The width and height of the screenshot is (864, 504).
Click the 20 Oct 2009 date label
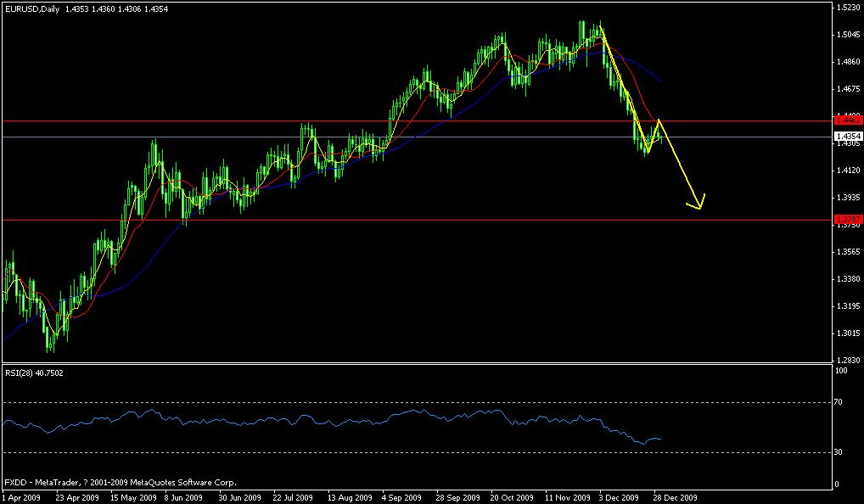coord(512,497)
